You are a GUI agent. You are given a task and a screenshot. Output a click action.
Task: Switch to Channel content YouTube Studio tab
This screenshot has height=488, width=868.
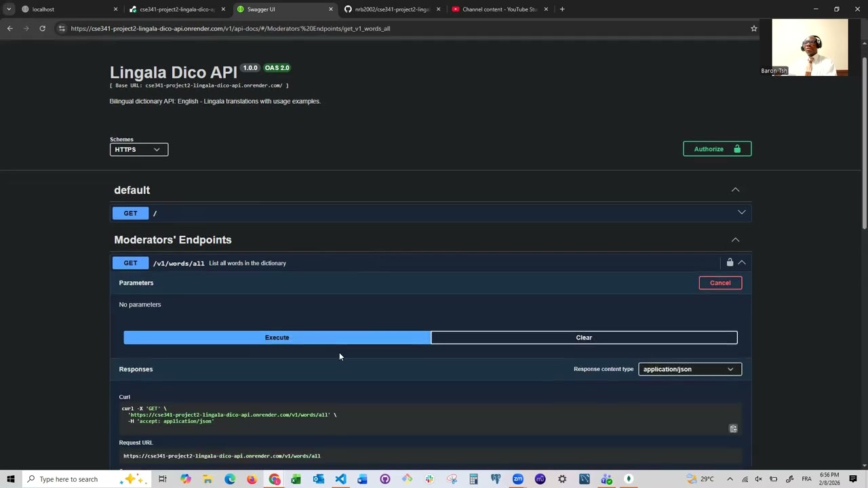click(500, 9)
